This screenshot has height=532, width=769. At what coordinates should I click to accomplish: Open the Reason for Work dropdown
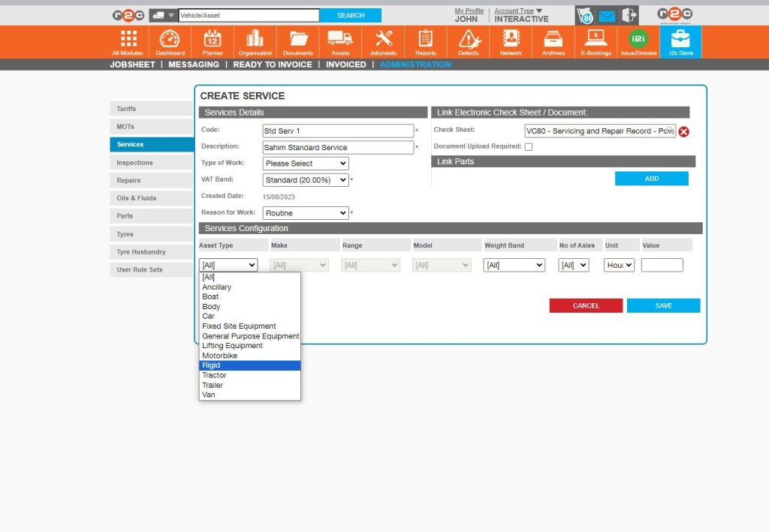point(306,213)
